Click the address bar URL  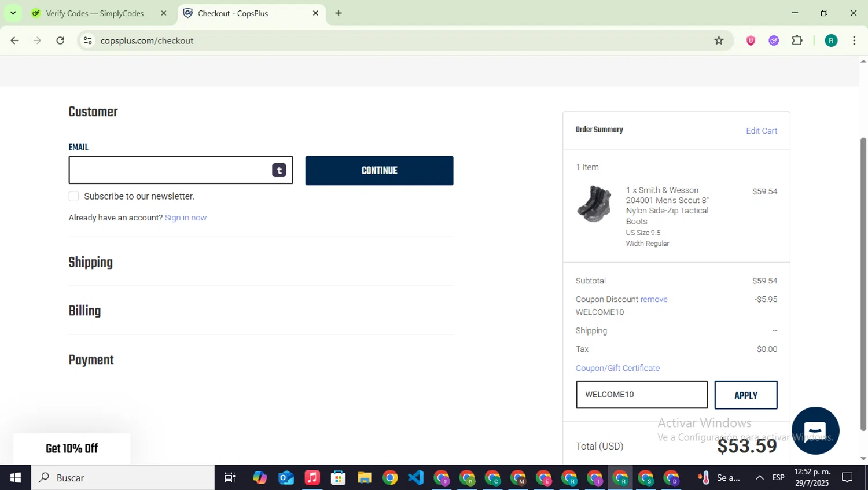[x=147, y=40]
